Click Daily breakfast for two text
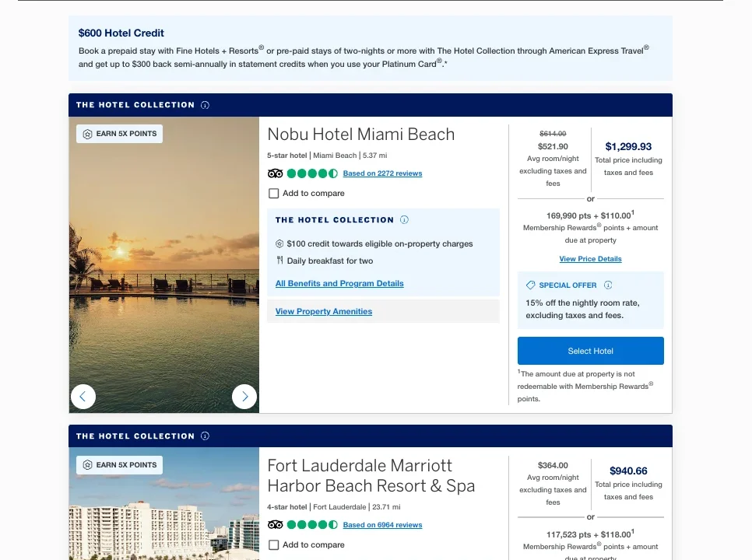This screenshot has width=752, height=560. [330, 261]
